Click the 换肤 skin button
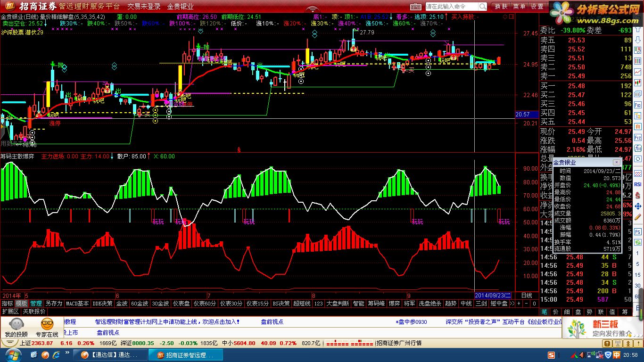 pyautogui.click(x=501, y=7)
